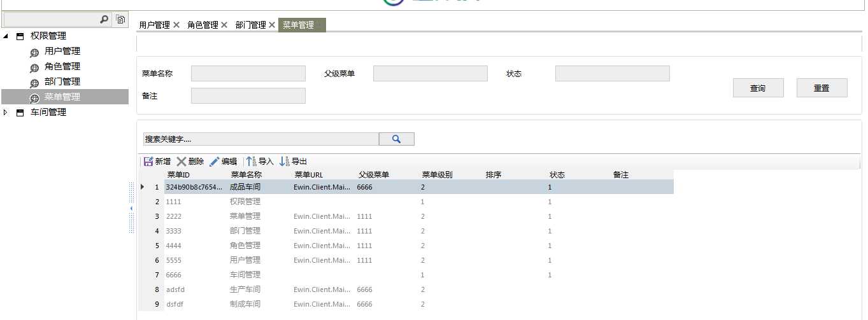This screenshot has height=320, width=868.
Task: Open 部门管理 in the sidebar tree
Action: tap(62, 82)
